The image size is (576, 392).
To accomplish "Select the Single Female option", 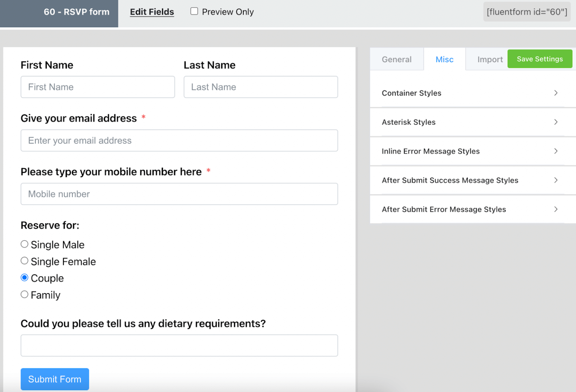I will click(24, 260).
